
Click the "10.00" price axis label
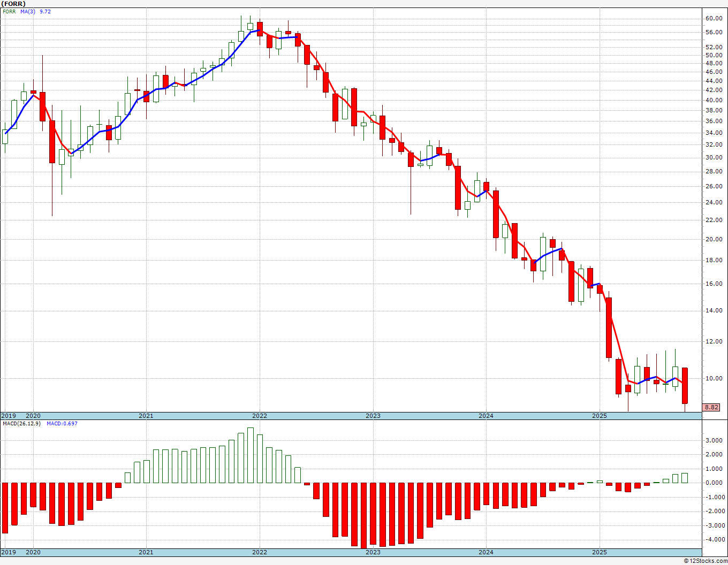[x=714, y=378]
